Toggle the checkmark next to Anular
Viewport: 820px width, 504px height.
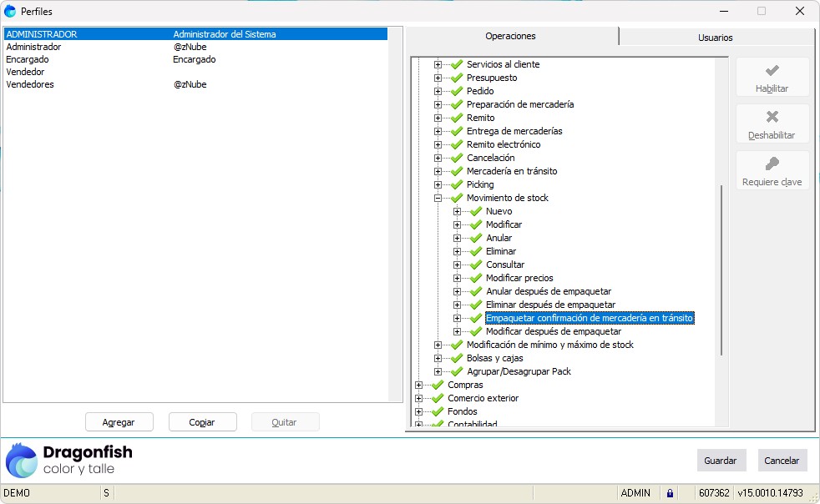pos(475,238)
